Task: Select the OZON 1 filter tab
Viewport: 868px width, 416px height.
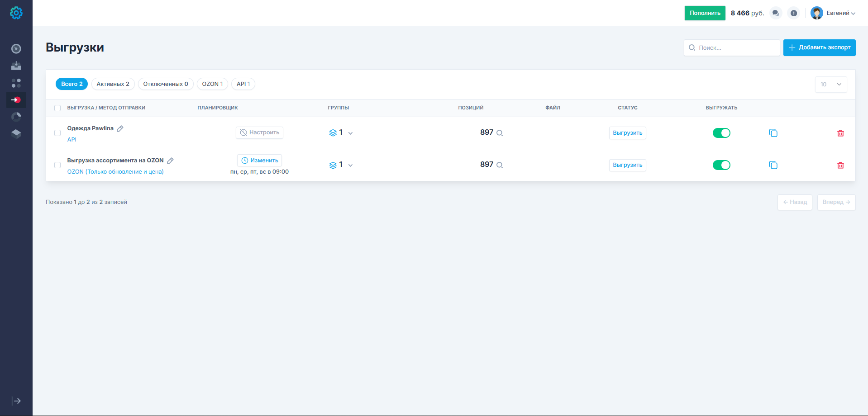Action: click(212, 84)
